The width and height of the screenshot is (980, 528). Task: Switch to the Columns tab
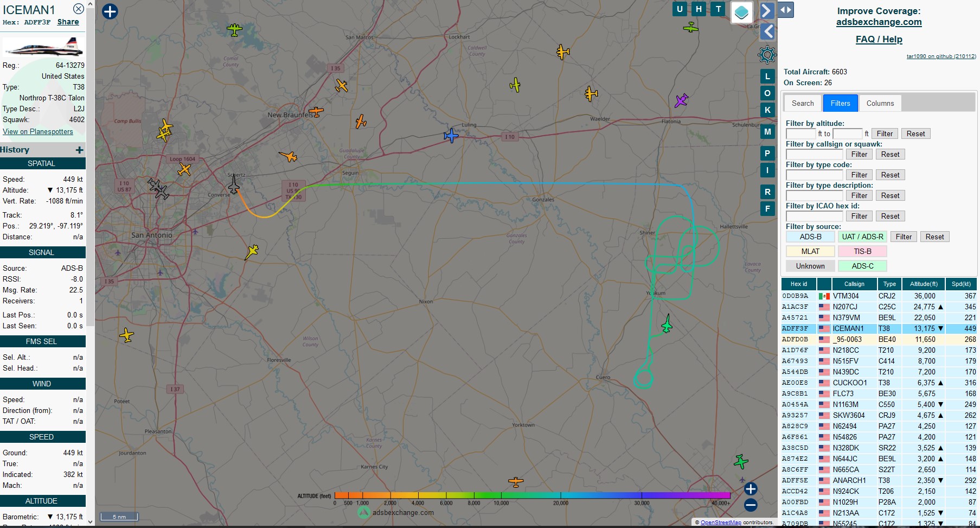click(x=880, y=103)
